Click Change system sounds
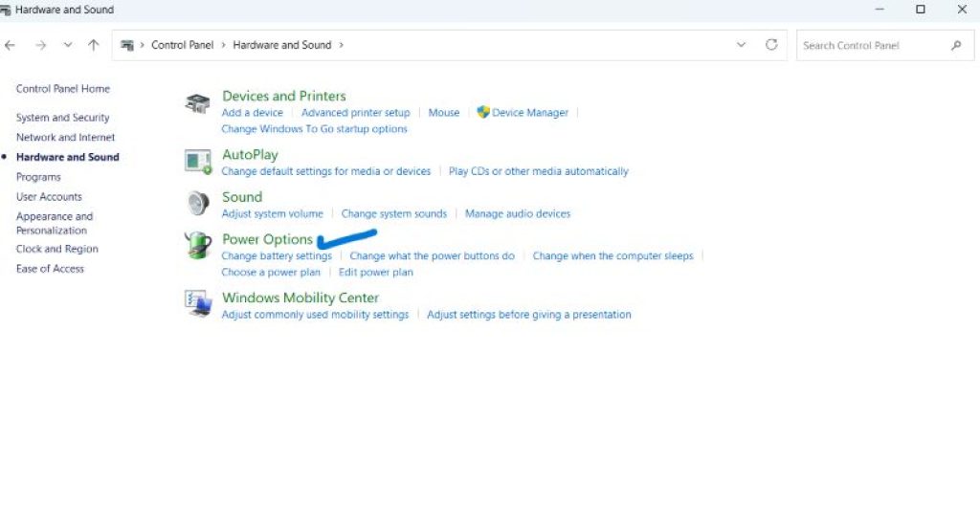Viewport: 980px width, 508px height. 393,213
